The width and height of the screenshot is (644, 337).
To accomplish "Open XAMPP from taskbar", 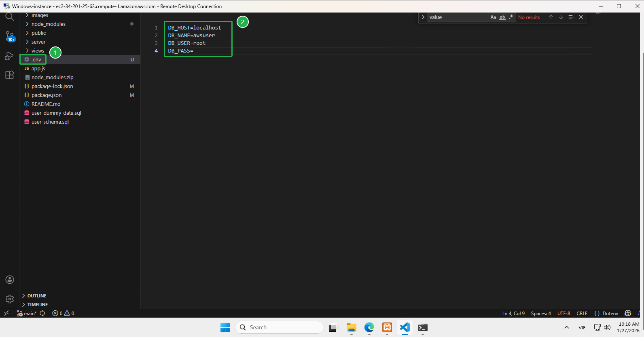I will [x=387, y=327].
